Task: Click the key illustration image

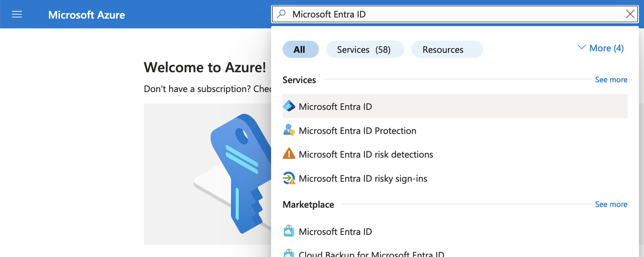Action: 208,174
